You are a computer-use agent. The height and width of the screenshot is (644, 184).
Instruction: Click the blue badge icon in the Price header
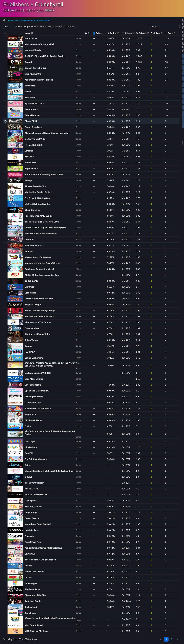[94, 33]
